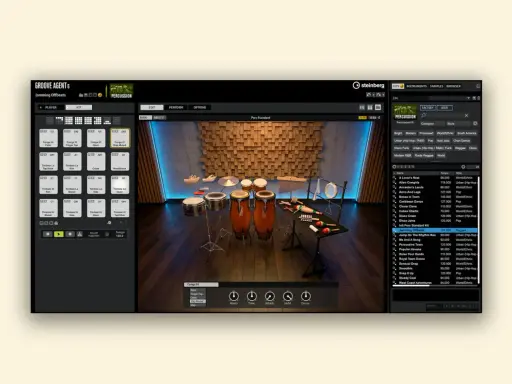Click the round settings icon beside Style
The width and height of the screenshot is (512, 384).
click(475, 124)
